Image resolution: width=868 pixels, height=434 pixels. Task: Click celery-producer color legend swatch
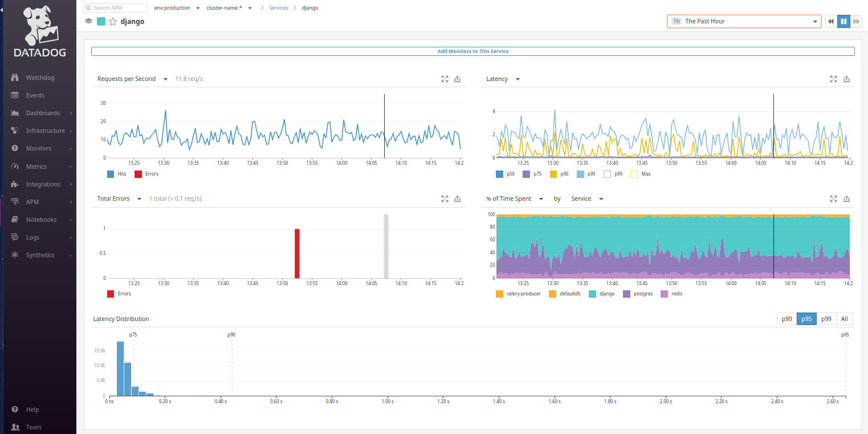pyautogui.click(x=500, y=294)
